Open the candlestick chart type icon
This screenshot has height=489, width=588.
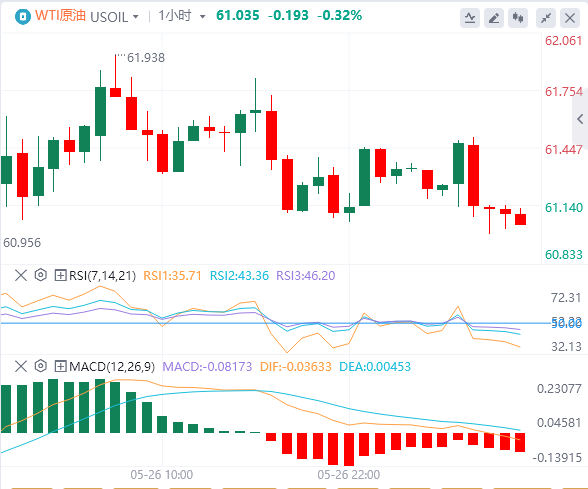click(518, 18)
